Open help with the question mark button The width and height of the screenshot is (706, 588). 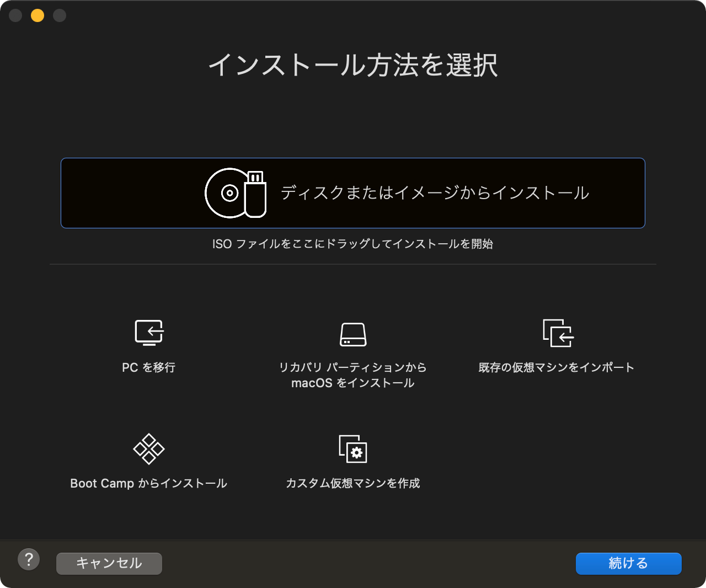pos(29,559)
